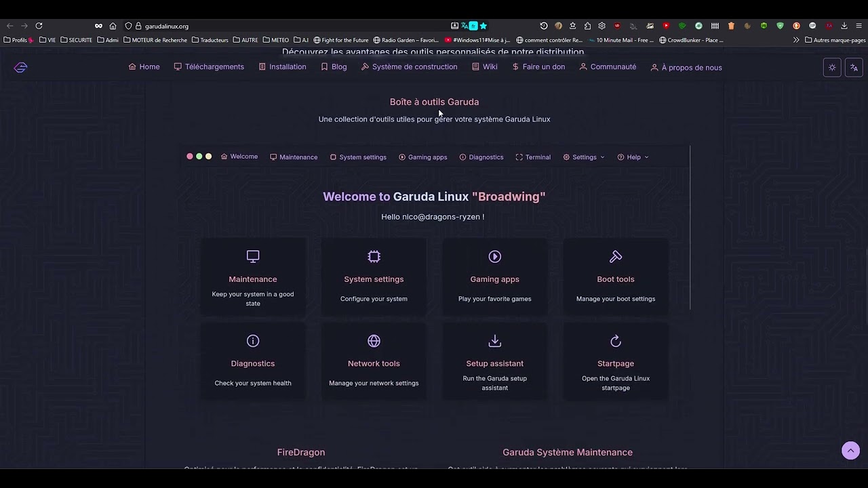
Task: Open the Communauté nav item
Action: point(608,67)
